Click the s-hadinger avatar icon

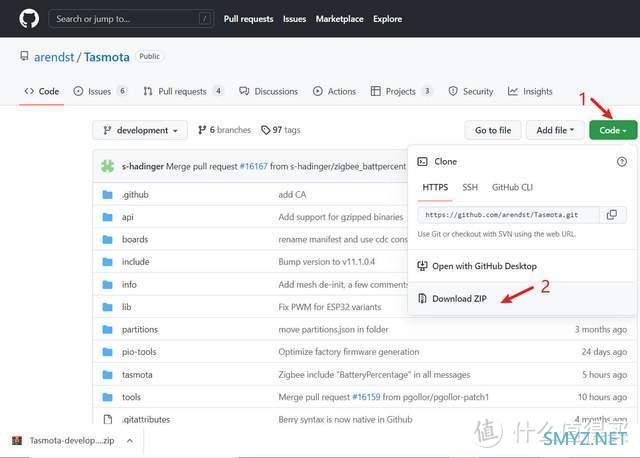tap(108, 166)
